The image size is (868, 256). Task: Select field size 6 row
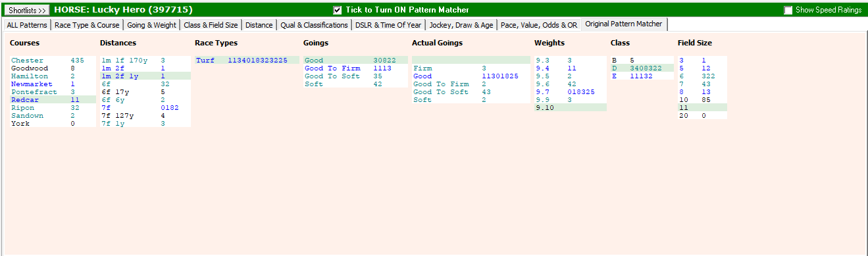coord(702,76)
